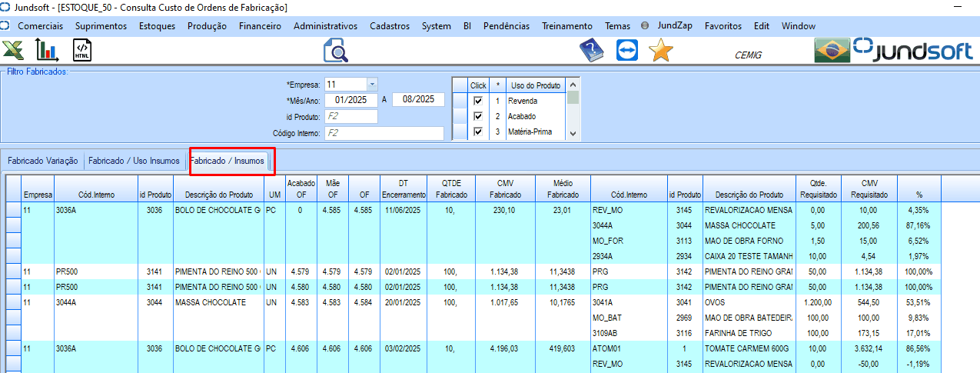980x373 pixels.
Task: Switch to Fabricado / Uso Insumos tab
Action: 134,161
